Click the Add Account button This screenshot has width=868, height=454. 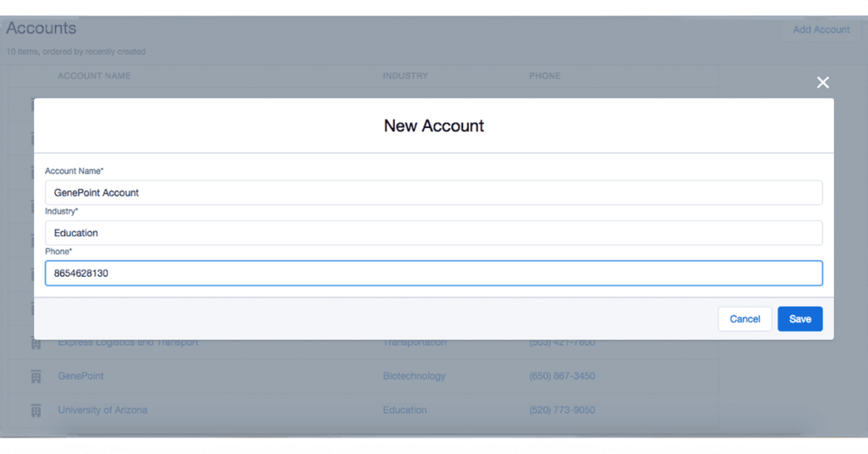[x=821, y=30]
